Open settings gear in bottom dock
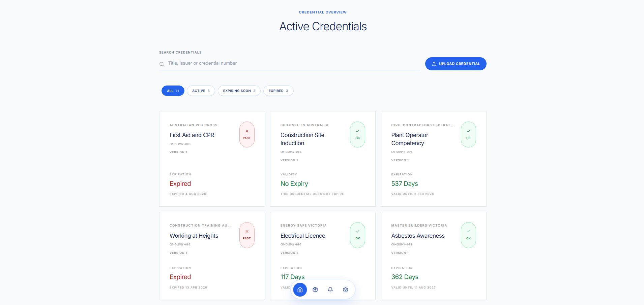Viewport: 644px width, 305px height. pyautogui.click(x=346, y=290)
